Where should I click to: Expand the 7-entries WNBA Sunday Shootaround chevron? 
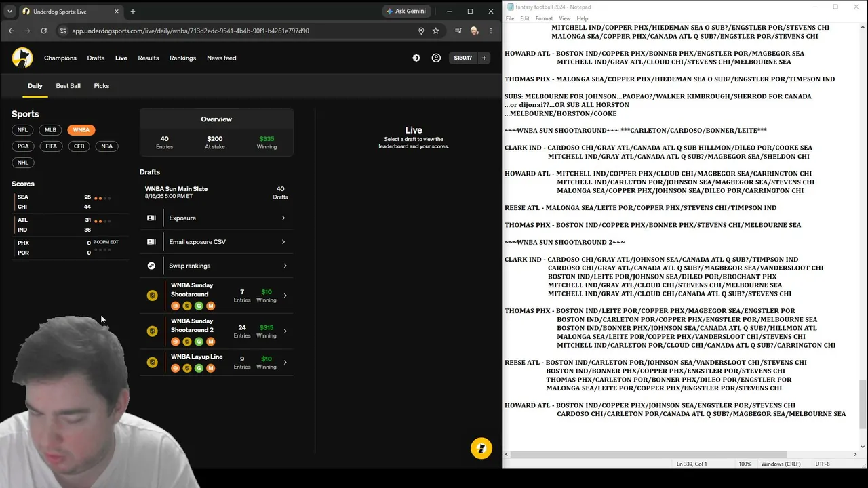[x=285, y=296]
